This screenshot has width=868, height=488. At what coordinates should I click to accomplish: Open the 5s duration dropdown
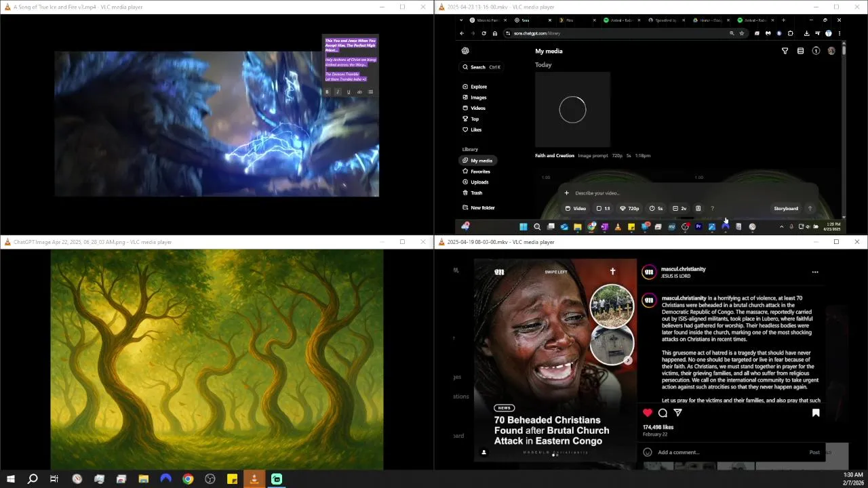tap(656, 209)
